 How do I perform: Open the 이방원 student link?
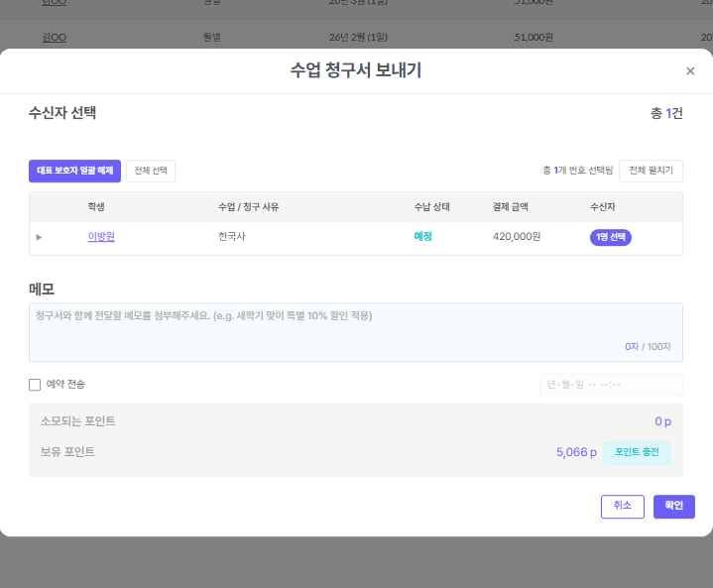point(101,237)
